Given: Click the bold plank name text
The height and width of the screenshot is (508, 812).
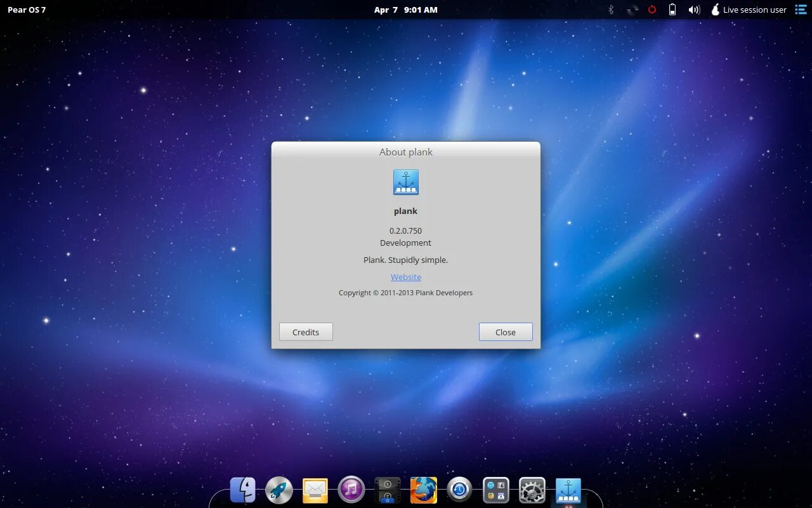Looking at the screenshot, I should click(x=406, y=211).
